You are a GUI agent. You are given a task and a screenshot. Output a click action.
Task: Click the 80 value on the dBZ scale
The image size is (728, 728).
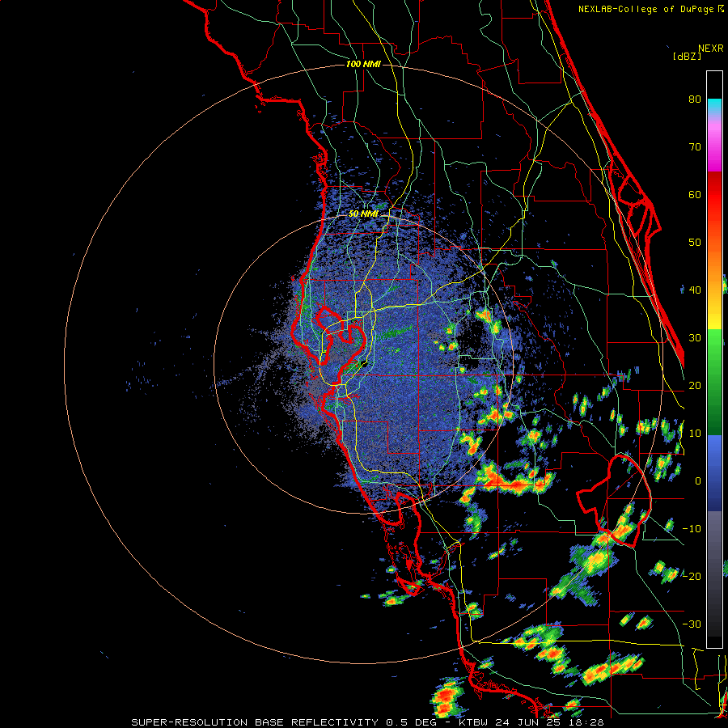pyautogui.click(x=695, y=99)
